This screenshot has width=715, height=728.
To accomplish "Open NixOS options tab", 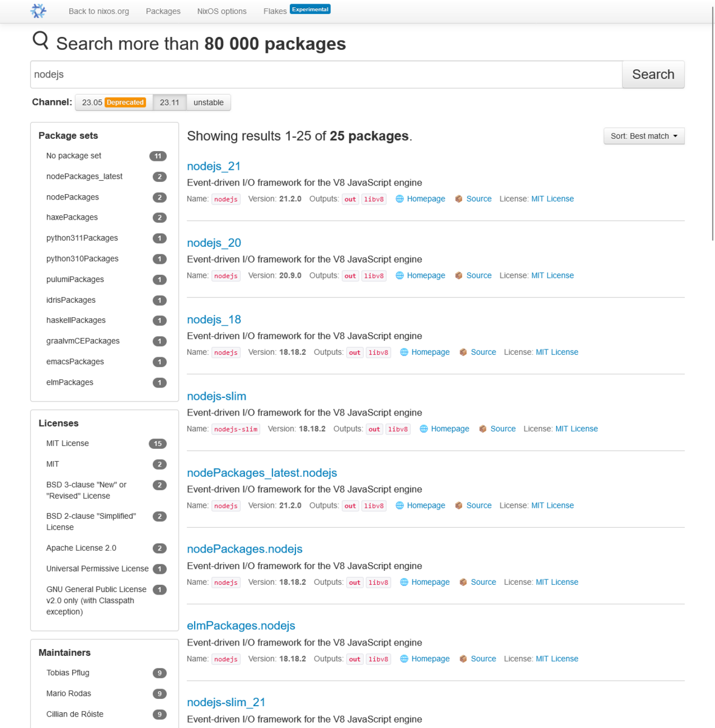I will click(x=222, y=11).
